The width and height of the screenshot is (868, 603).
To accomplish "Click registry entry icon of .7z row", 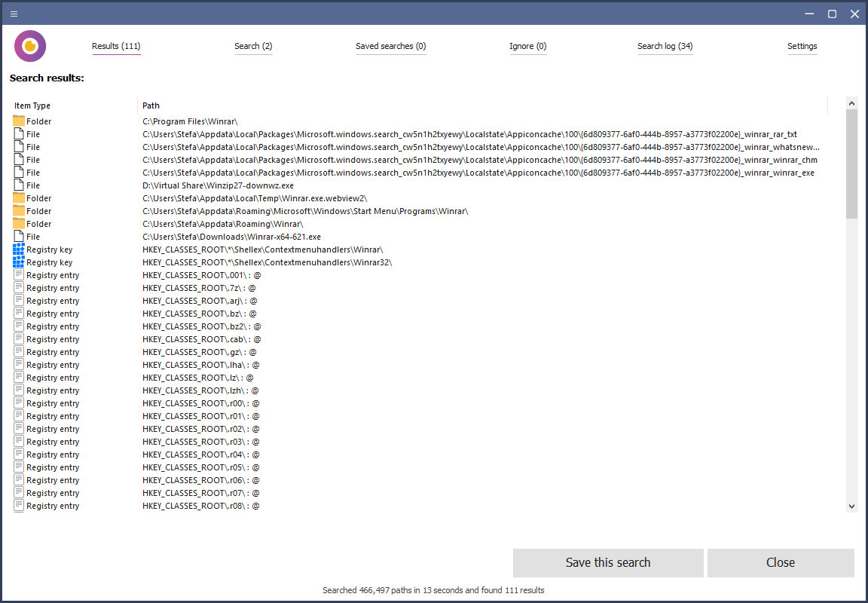I will pos(19,287).
